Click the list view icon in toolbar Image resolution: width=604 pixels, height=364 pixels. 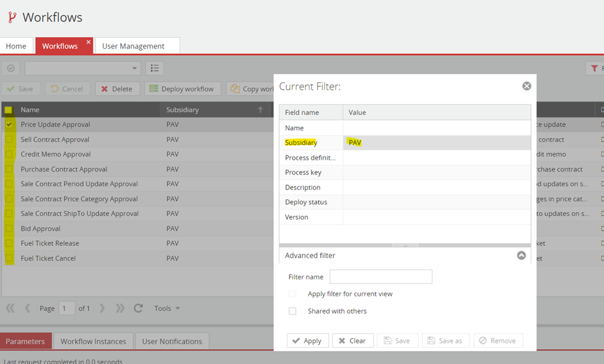(155, 68)
